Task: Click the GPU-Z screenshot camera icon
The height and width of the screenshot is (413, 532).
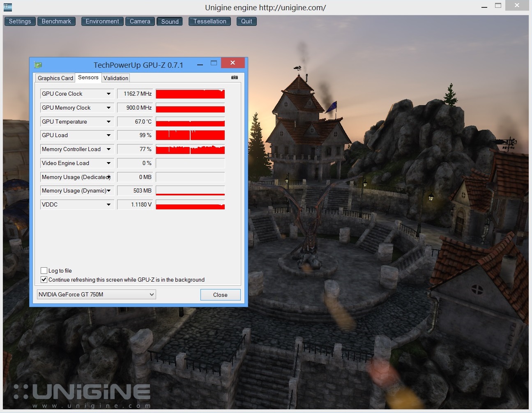Action: (x=235, y=77)
